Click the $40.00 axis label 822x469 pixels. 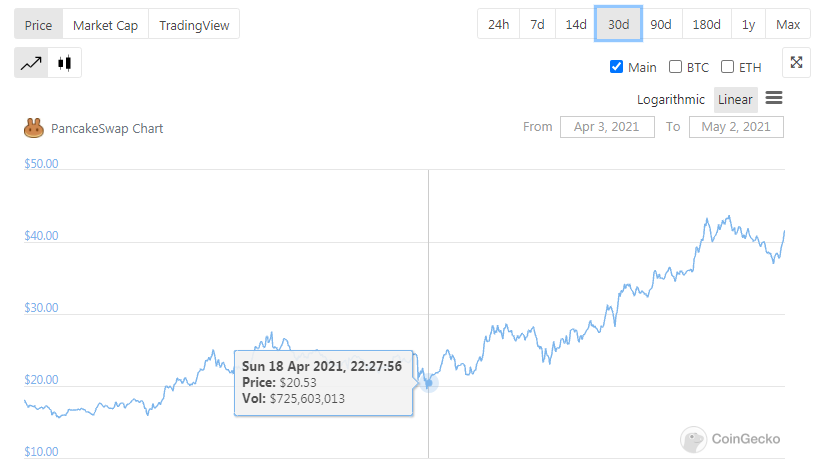tap(41, 236)
